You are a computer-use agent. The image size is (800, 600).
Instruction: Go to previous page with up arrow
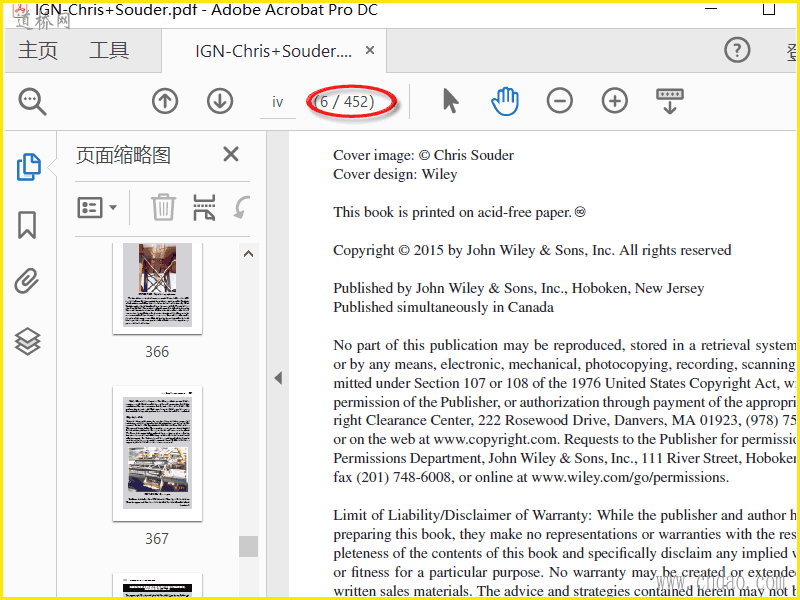click(165, 102)
